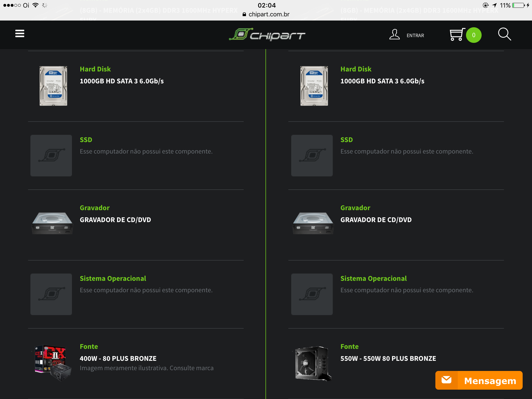Click left column '1000GB HD SATA 3 6.0Gb/s'
Image resolution: width=532 pixels, height=399 pixels.
click(x=122, y=81)
